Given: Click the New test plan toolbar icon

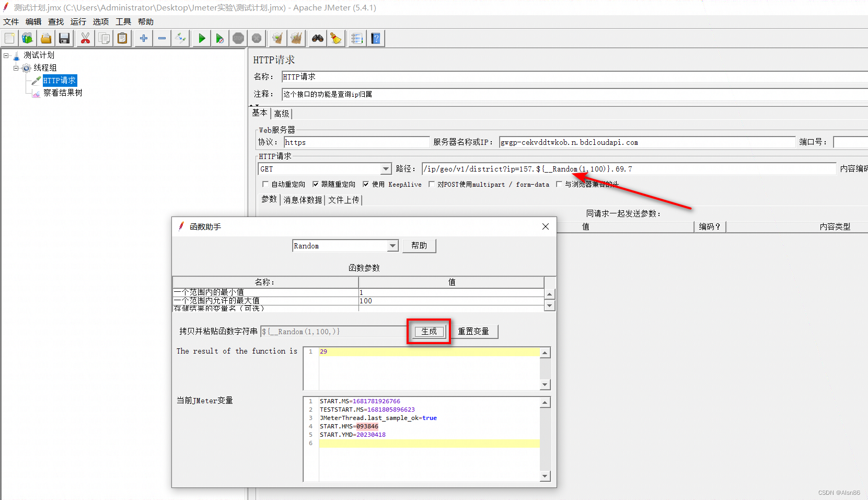Looking at the screenshot, I should [9, 38].
